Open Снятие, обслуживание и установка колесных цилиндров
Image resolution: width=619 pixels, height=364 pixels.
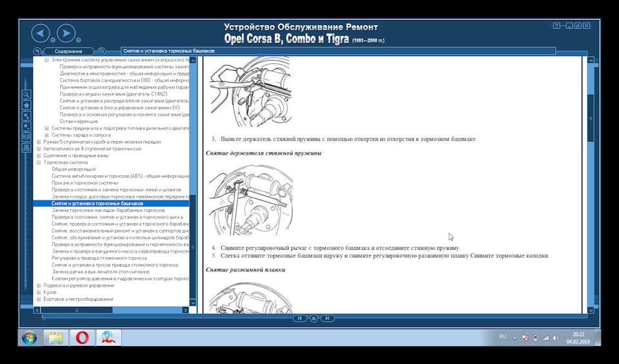(x=120, y=238)
